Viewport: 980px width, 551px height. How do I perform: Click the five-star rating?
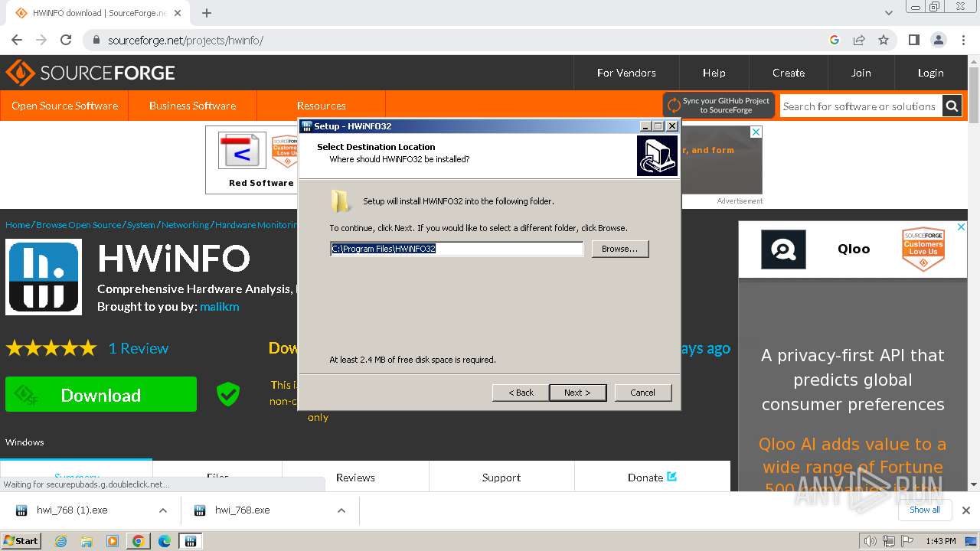click(x=51, y=348)
